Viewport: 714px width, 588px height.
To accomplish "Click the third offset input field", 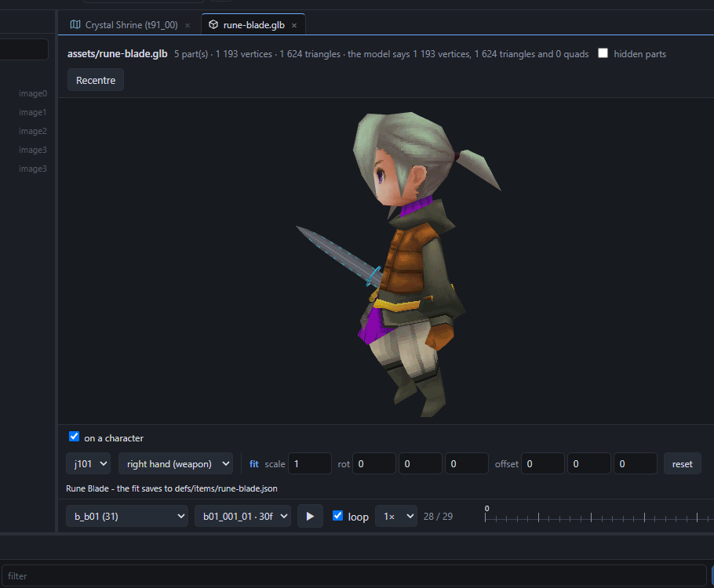I will pos(636,464).
